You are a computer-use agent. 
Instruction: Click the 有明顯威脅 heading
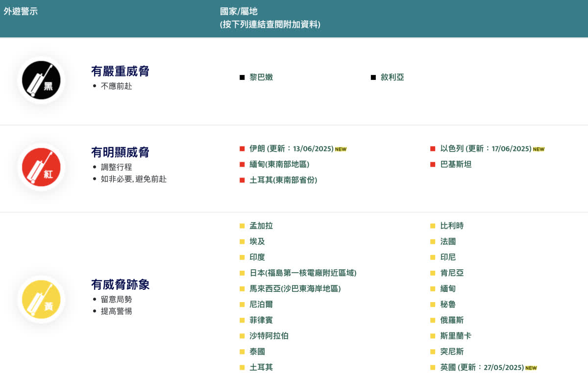click(x=120, y=153)
